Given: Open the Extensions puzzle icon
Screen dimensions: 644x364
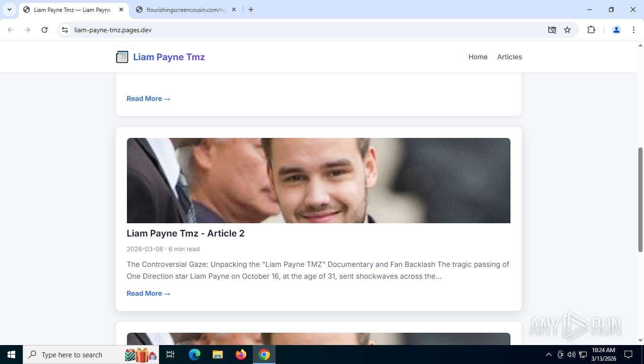Looking at the screenshot, I should (x=591, y=30).
